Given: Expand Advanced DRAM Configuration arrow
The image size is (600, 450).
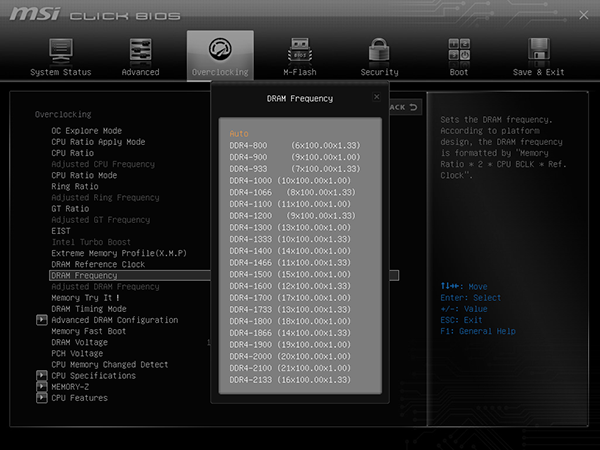Looking at the screenshot, I should 42,320.
